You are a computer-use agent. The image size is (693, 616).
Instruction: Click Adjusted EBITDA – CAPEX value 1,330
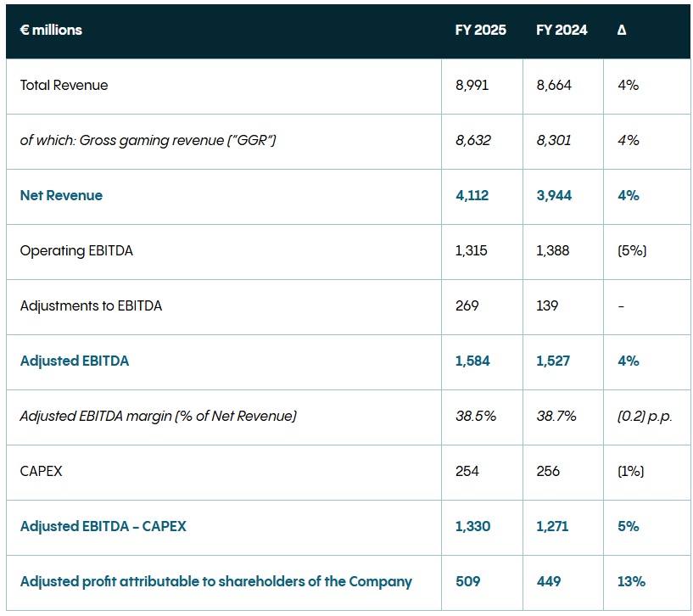click(472, 526)
